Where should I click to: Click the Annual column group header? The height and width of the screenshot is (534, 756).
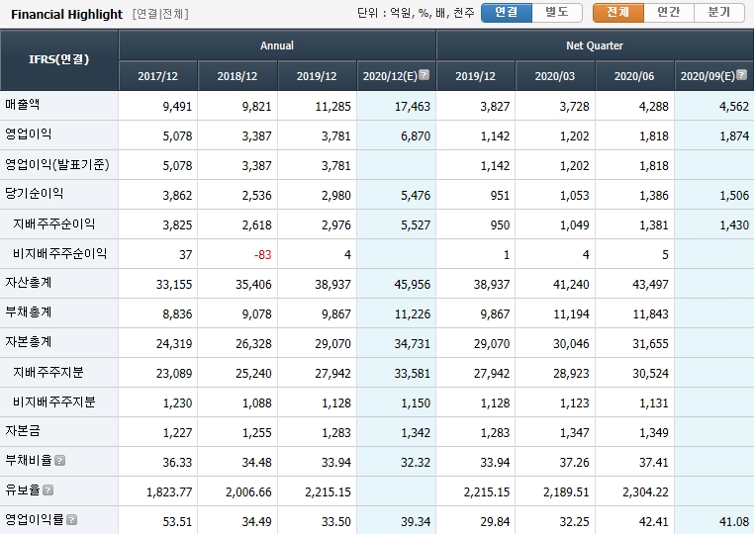click(277, 45)
